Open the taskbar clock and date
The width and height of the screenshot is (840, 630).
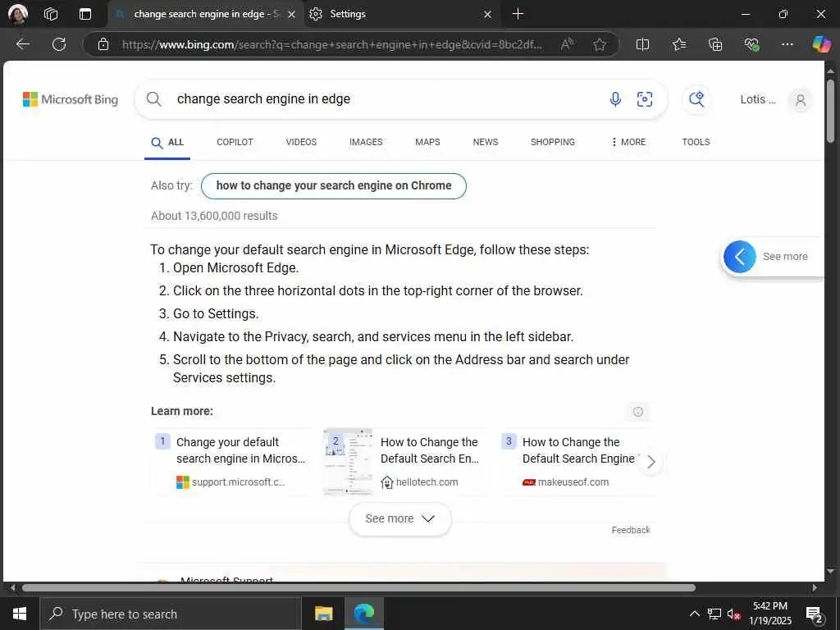[769, 614]
